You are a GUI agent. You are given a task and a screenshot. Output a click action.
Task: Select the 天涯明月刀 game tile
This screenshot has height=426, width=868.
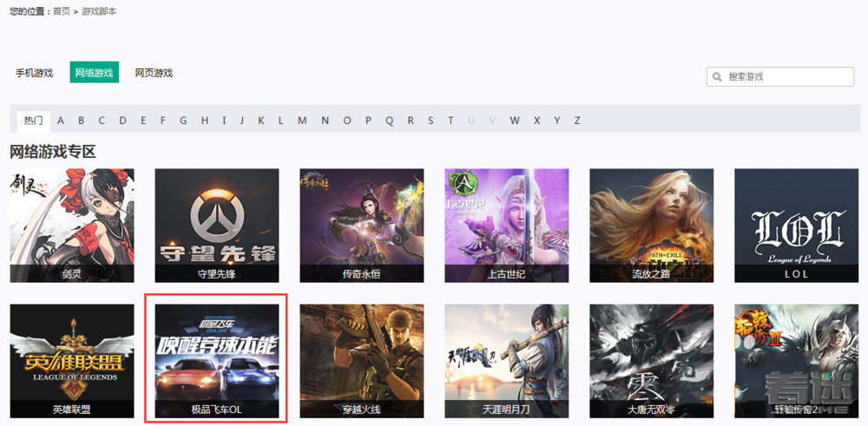click(x=507, y=360)
